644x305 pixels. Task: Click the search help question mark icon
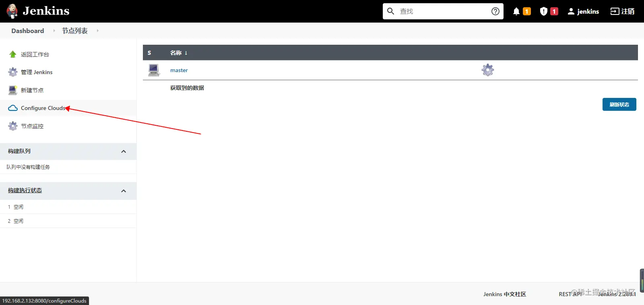[x=495, y=11]
